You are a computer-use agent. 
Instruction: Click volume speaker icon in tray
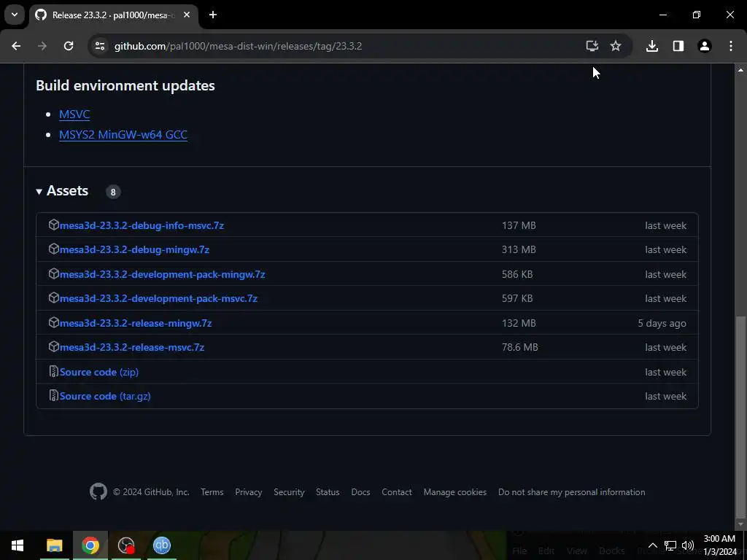click(687, 545)
